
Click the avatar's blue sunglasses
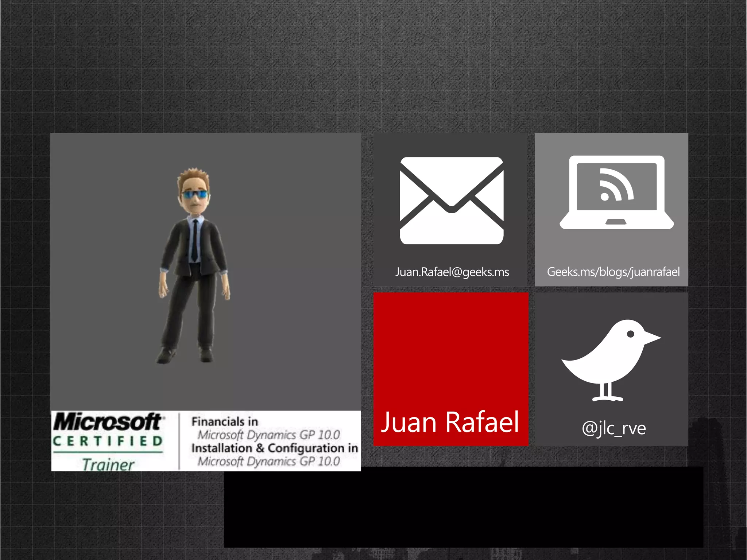[195, 195]
